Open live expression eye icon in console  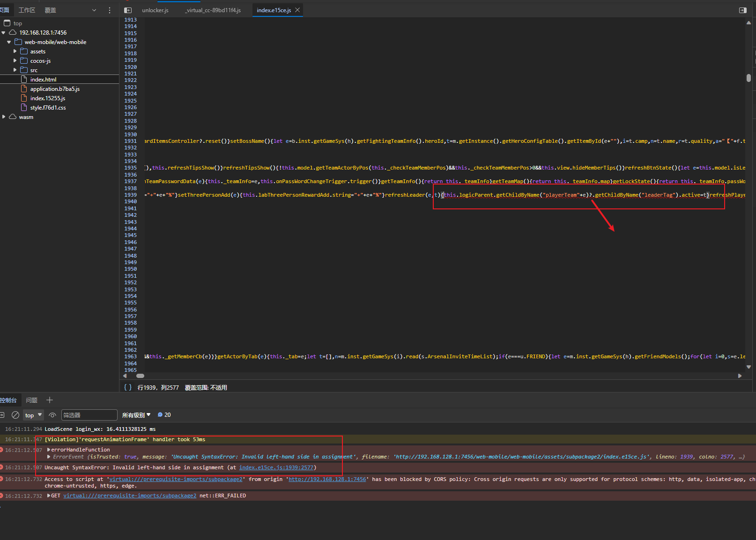52,415
